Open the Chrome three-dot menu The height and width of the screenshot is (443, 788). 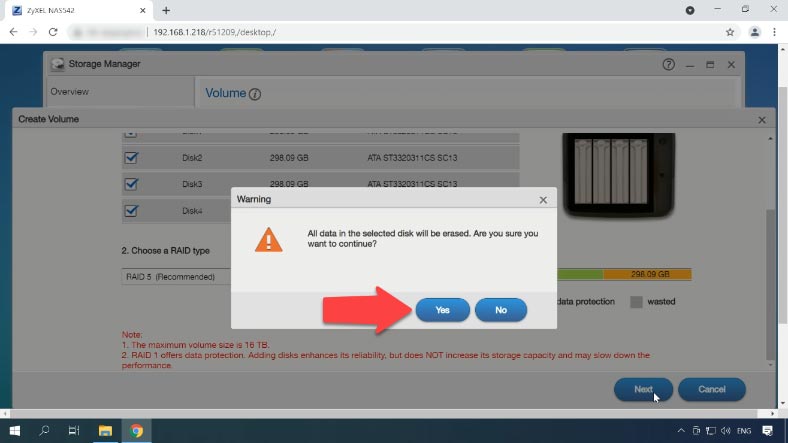pos(774,32)
